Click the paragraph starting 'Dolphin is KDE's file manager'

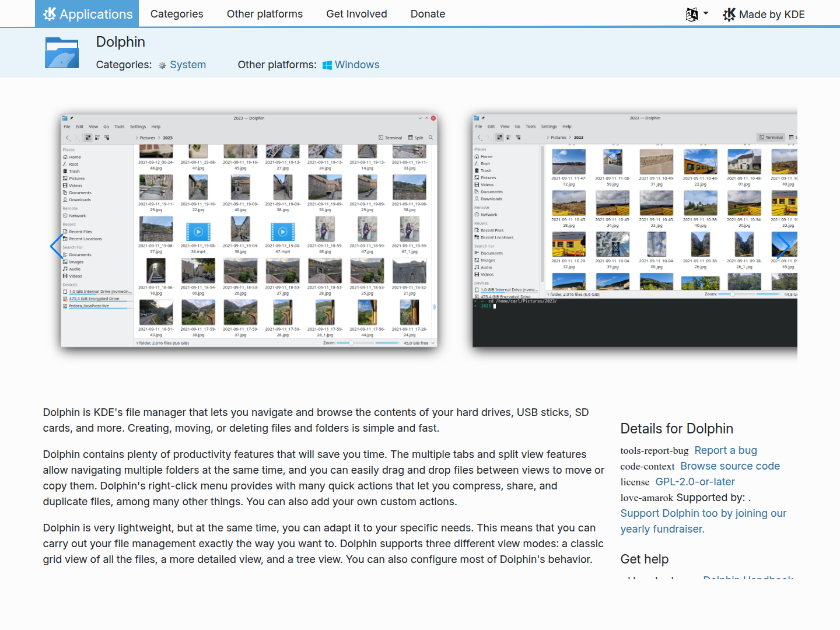click(316, 420)
